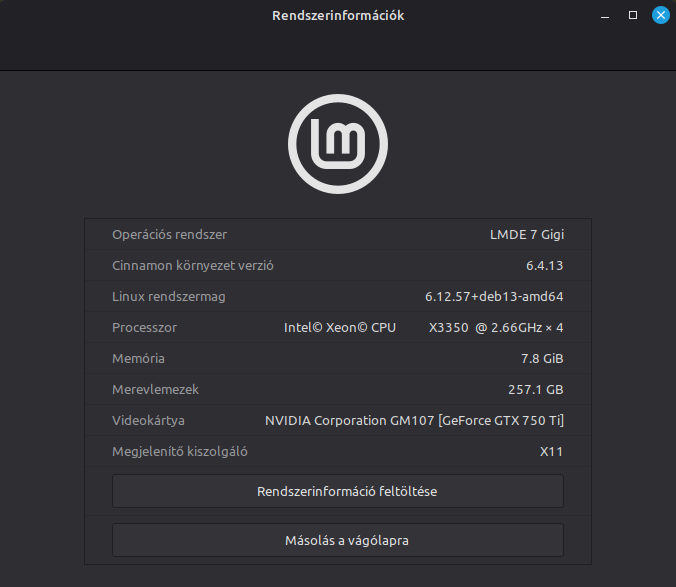676x587 pixels.
Task: Click the Rendszerinformáció feltöltése button
Action: tap(338, 491)
